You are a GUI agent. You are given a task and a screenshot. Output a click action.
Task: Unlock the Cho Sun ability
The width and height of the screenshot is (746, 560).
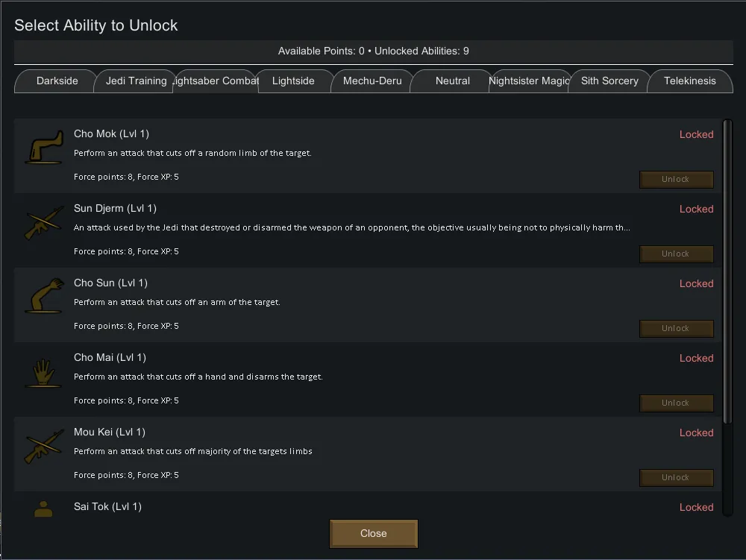pos(676,329)
